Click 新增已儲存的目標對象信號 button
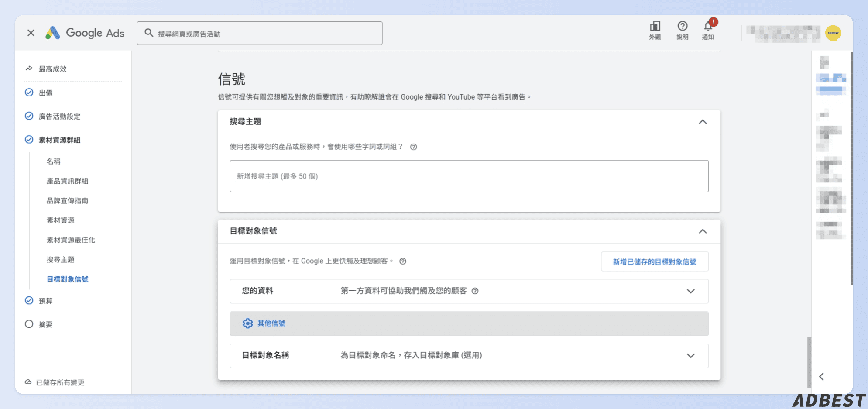 [655, 261]
